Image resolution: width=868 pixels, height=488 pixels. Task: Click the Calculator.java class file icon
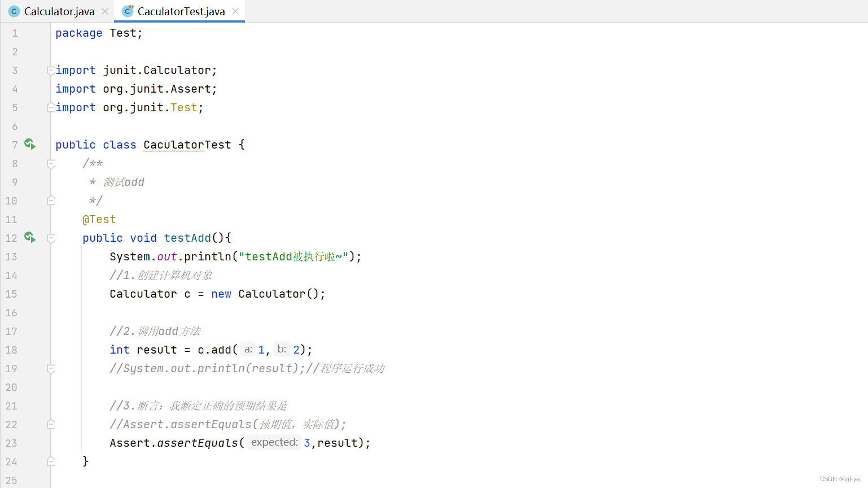pyautogui.click(x=14, y=11)
